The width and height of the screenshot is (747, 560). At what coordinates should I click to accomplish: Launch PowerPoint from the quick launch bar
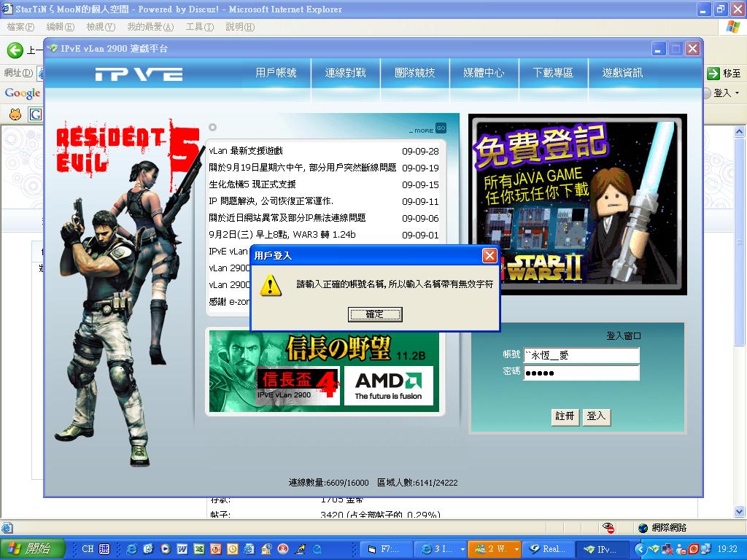click(x=215, y=549)
